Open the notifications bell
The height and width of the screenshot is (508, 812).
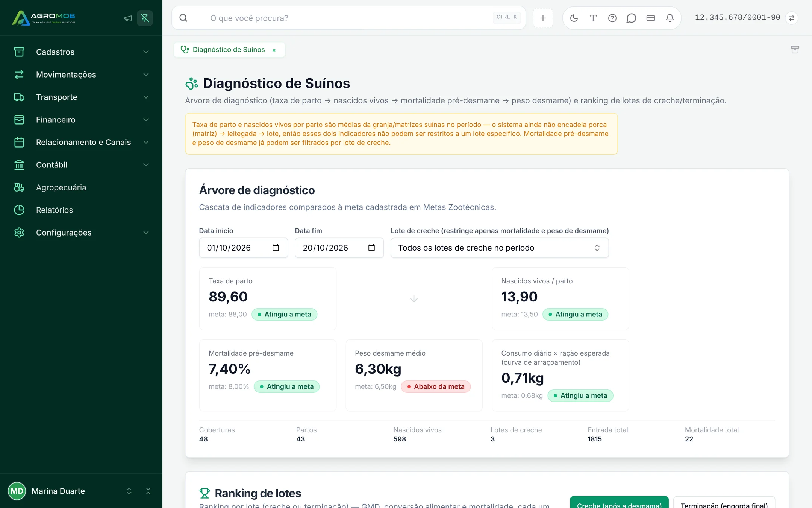tap(670, 18)
